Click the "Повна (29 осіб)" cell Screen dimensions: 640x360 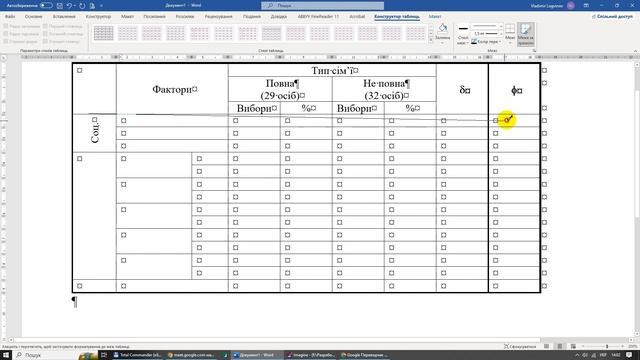280,89
